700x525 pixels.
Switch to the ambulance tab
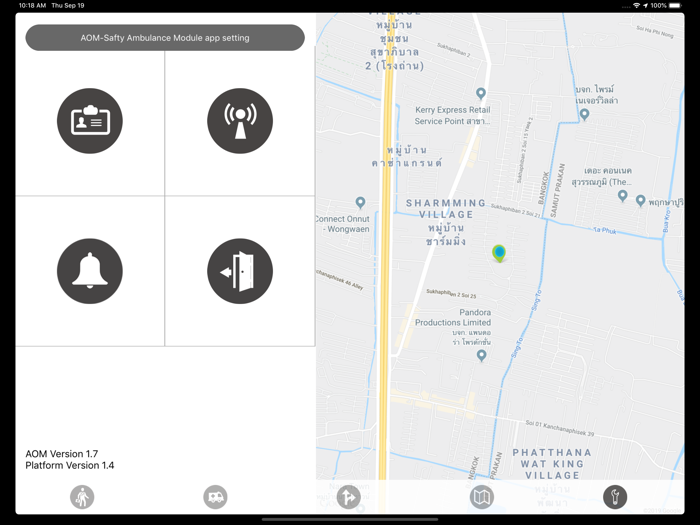215,497
